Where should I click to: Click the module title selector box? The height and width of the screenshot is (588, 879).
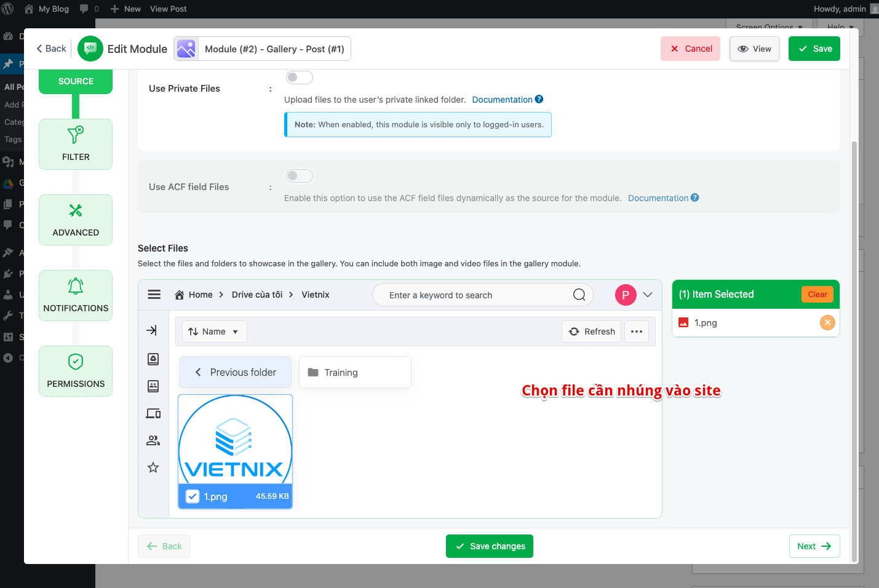pyautogui.click(x=263, y=49)
